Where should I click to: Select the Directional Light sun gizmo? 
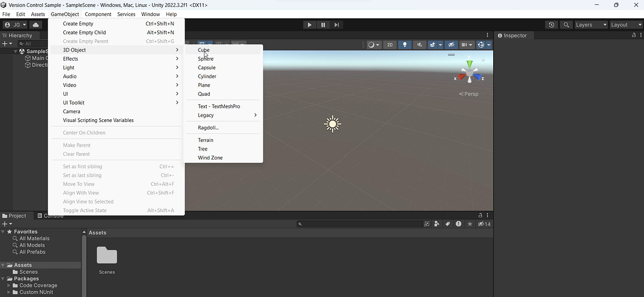pyautogui.click(x=333, y=124)
